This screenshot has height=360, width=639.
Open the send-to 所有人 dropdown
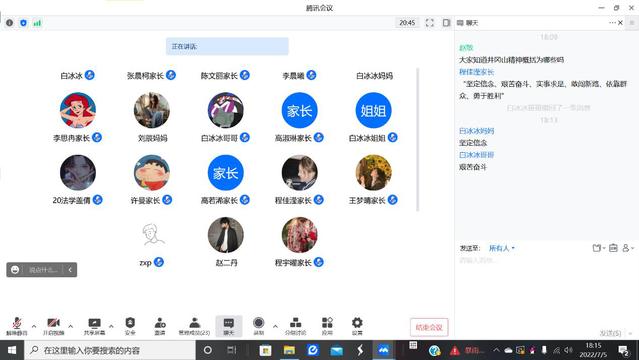point(501,248)
